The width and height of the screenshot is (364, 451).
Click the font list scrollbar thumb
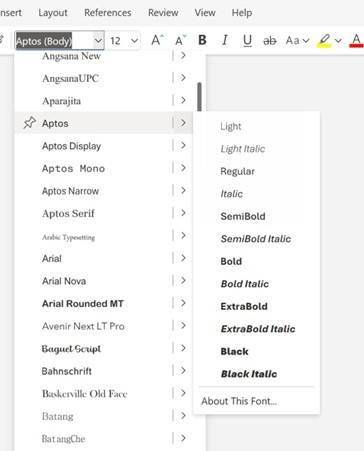[199, 97]
